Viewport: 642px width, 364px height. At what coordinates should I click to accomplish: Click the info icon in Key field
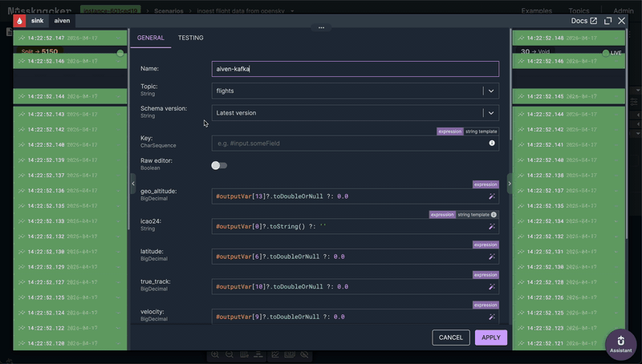[x=492, y=143]
